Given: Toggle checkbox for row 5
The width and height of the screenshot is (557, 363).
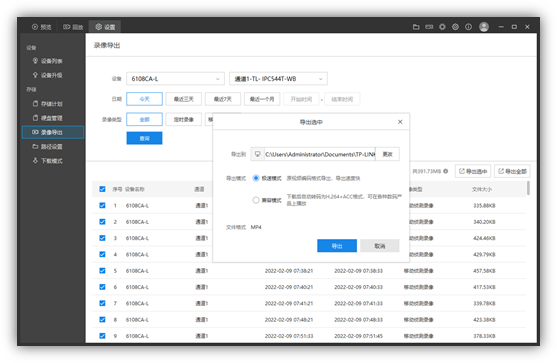Looking at the screenshot, I should [x=102, y=271].
